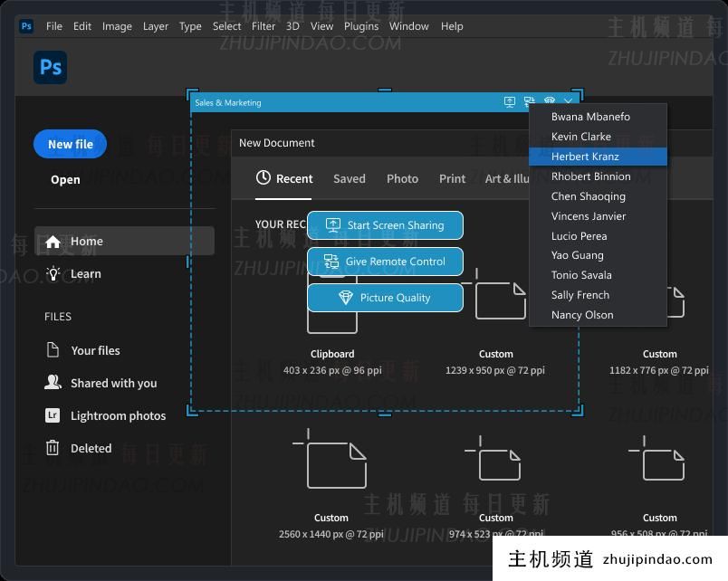Expand the chevron dropdown in Sales & Marketing bar
This screenshot has height=581, width=728.
pyautogui.click(x=569, y=100)
